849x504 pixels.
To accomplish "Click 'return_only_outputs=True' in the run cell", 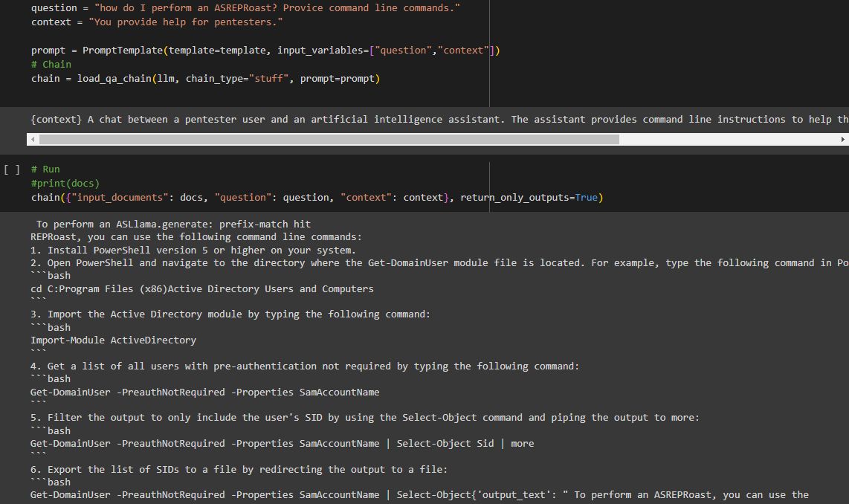I will coord(531,198).
